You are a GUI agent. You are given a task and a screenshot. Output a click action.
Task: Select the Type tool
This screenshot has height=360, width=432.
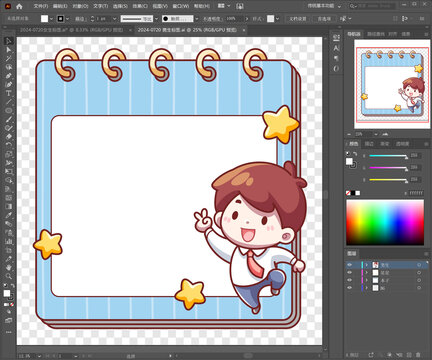pos(8,93)
